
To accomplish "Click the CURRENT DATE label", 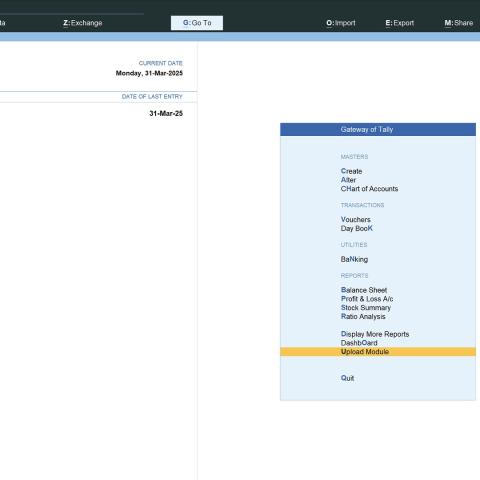I will click(161, 63).
